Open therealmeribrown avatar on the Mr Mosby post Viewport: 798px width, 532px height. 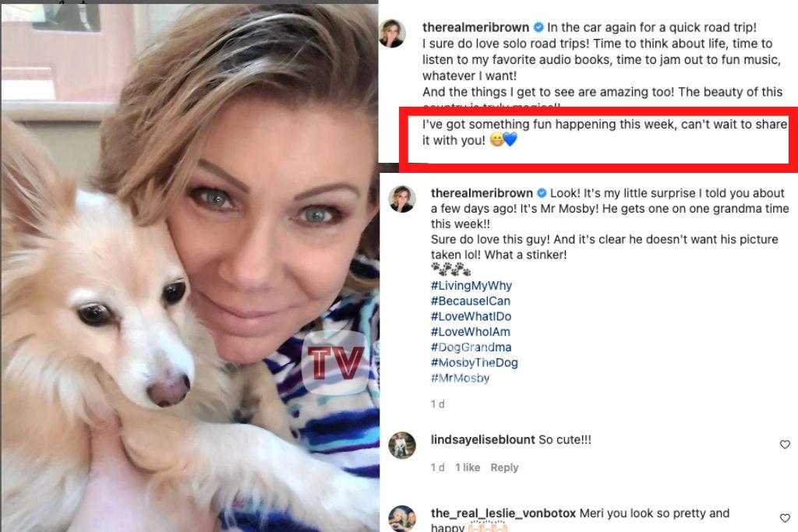pyautogui.click(x=402, y=199)
